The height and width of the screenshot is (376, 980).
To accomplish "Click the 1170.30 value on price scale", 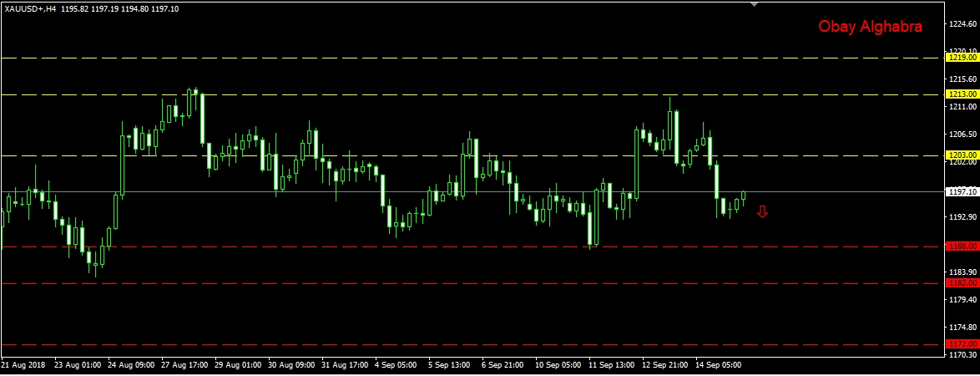I will tap(962, 354).
